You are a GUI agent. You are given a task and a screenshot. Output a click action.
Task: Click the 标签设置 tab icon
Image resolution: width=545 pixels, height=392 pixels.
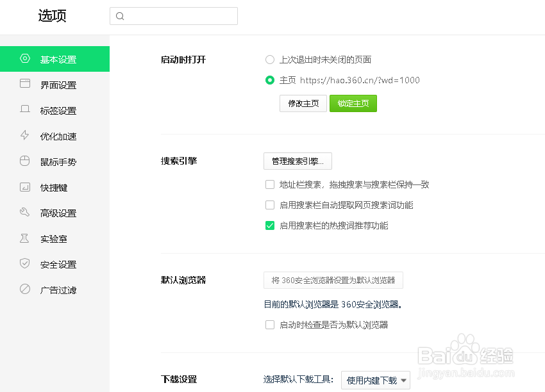coord(25,109)
